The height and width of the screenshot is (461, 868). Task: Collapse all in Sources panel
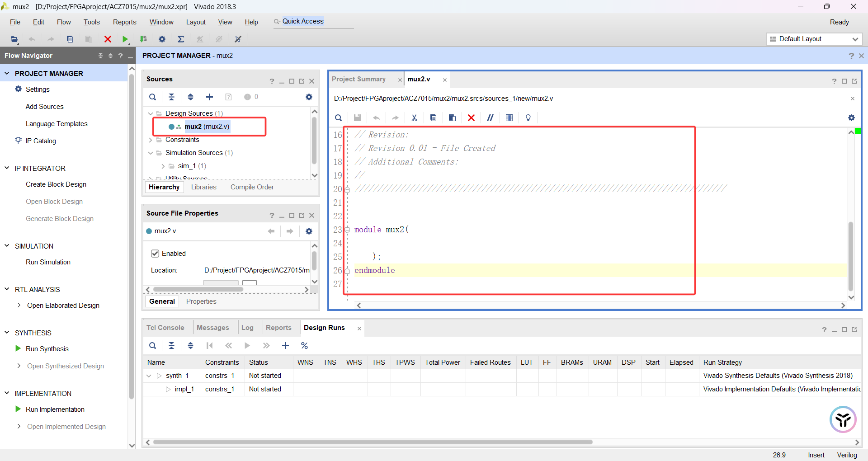[172, 97]
